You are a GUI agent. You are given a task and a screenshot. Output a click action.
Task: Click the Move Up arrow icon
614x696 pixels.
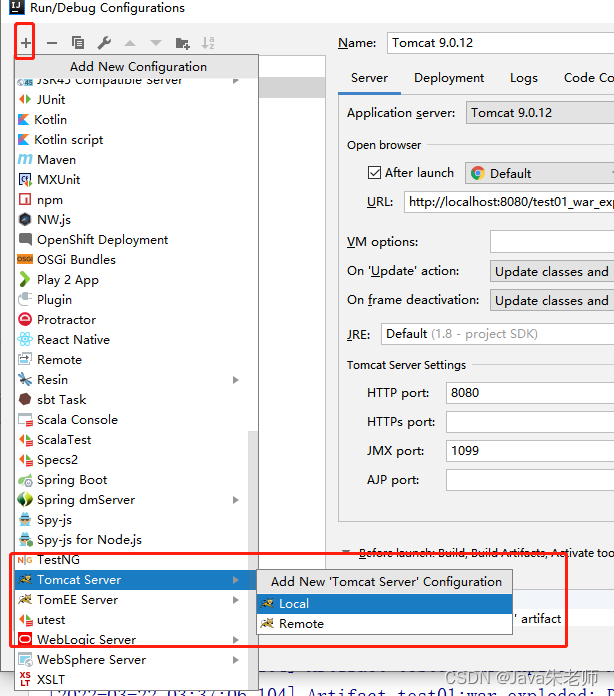click(x=130, y=43)
